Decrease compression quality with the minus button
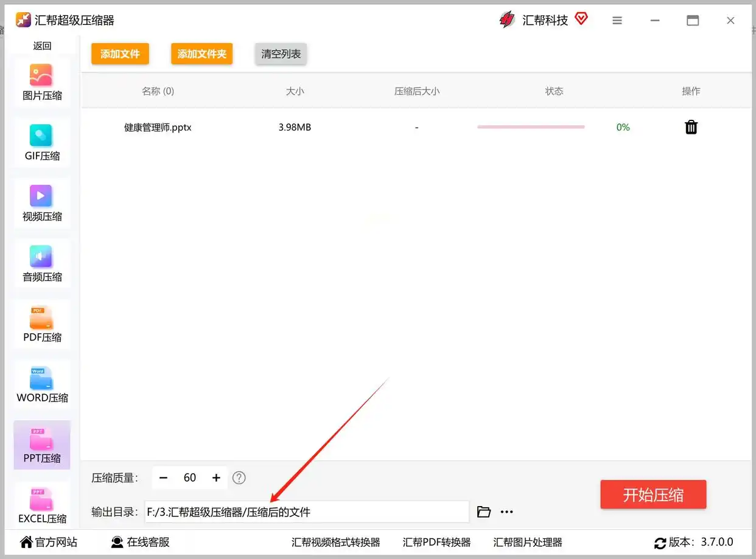Image resolution: width=756 pixels, height=559 pixels. (163, 477)
